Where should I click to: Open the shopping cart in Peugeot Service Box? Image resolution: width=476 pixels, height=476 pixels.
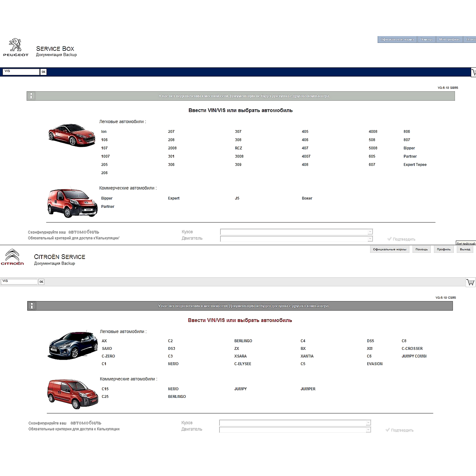click(x=473, y=72)
